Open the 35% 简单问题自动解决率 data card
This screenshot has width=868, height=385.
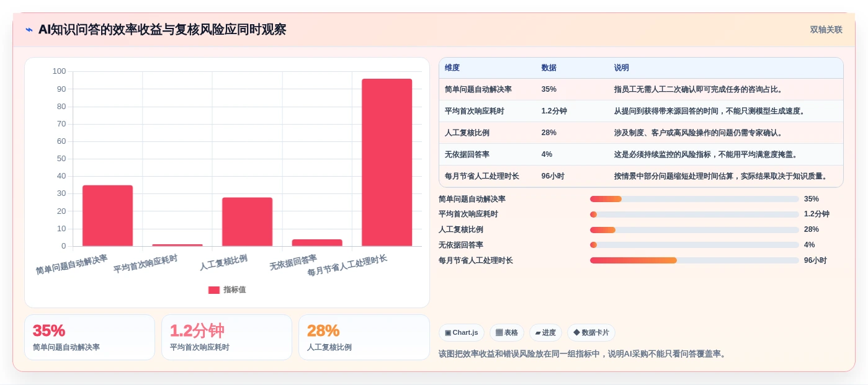(89, 337)
